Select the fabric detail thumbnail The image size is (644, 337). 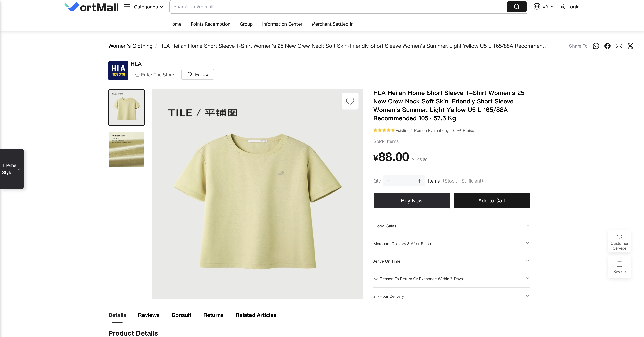[126, 149]
